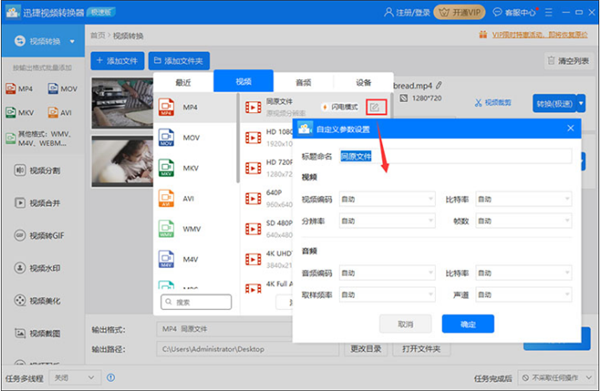Clear the list with 清空列表

point(569,60)
